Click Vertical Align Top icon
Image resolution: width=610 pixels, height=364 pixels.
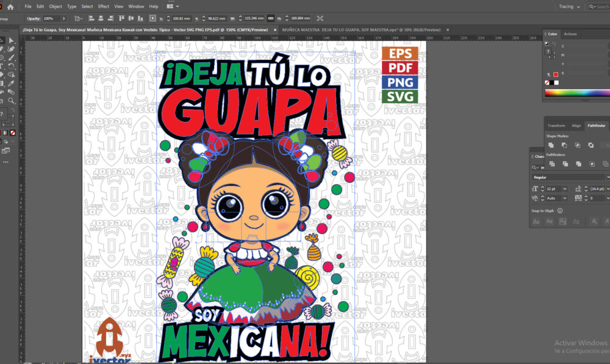click(121, 18)
